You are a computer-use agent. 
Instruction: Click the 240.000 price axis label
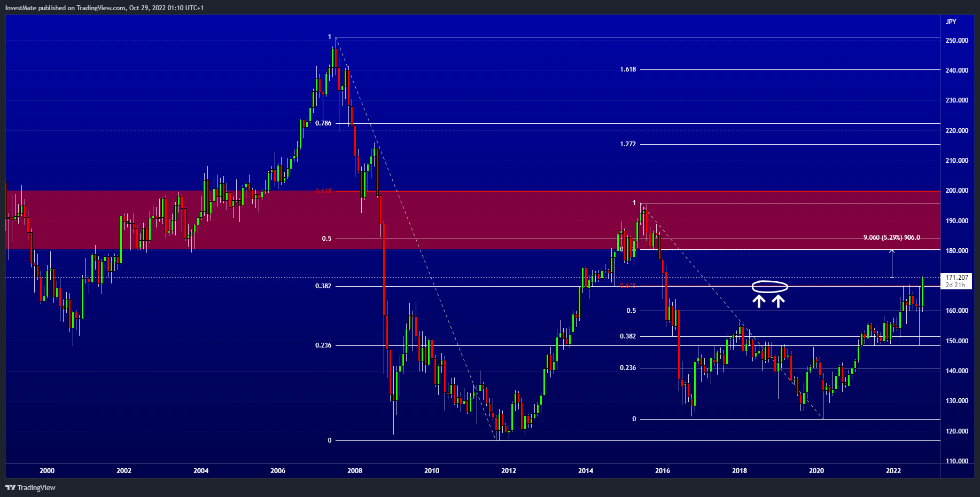click(956, 70)
